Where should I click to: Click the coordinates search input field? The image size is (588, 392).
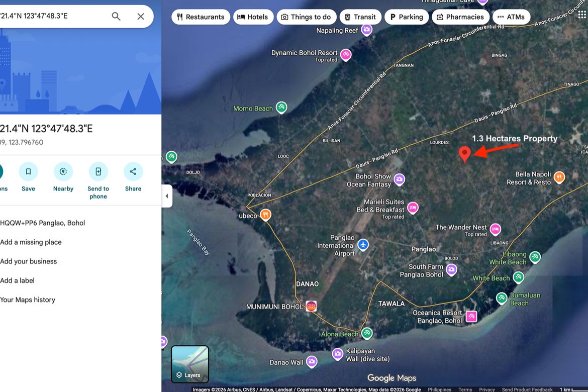[52, 16]
